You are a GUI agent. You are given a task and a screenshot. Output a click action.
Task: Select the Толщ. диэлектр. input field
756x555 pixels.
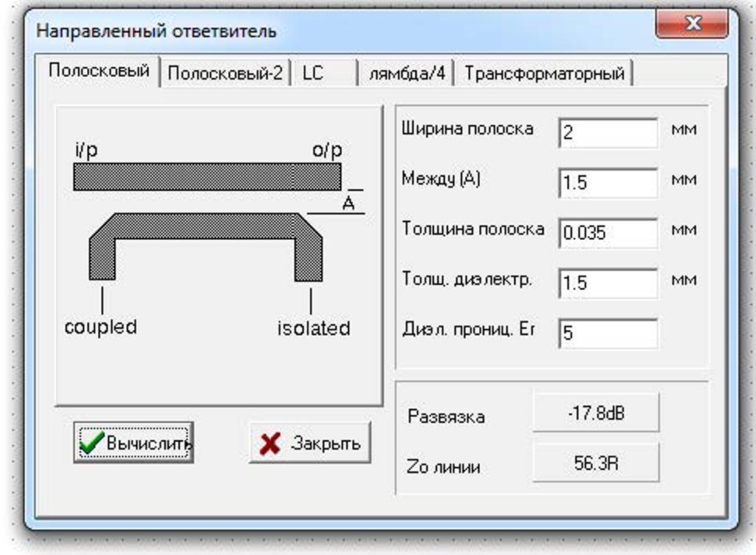coord(608,283)
